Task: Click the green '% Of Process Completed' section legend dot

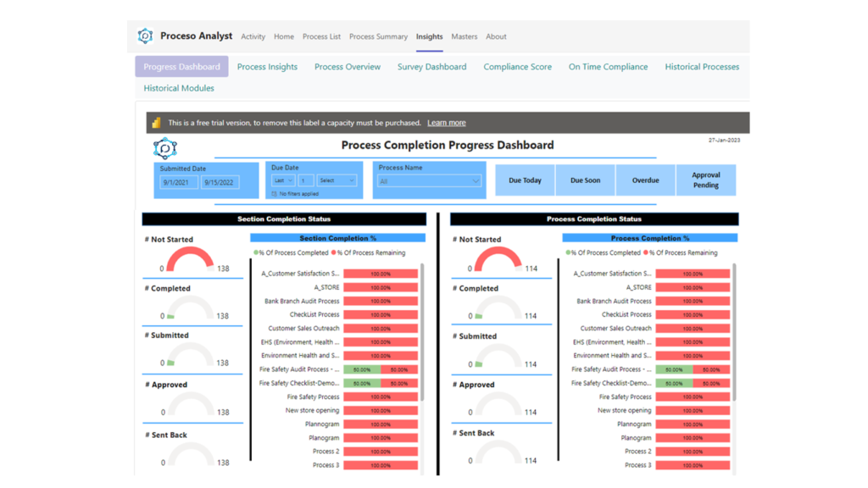Action: tap(256, 252)
